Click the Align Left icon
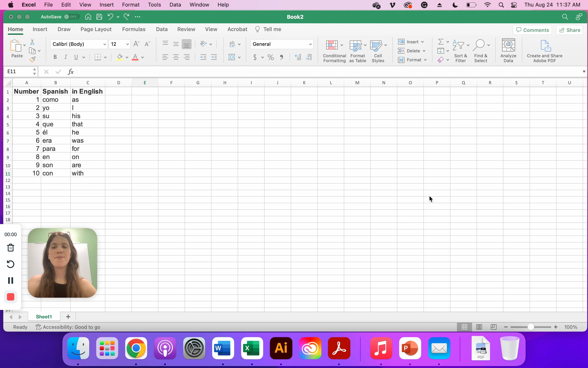 click(165, 57)
